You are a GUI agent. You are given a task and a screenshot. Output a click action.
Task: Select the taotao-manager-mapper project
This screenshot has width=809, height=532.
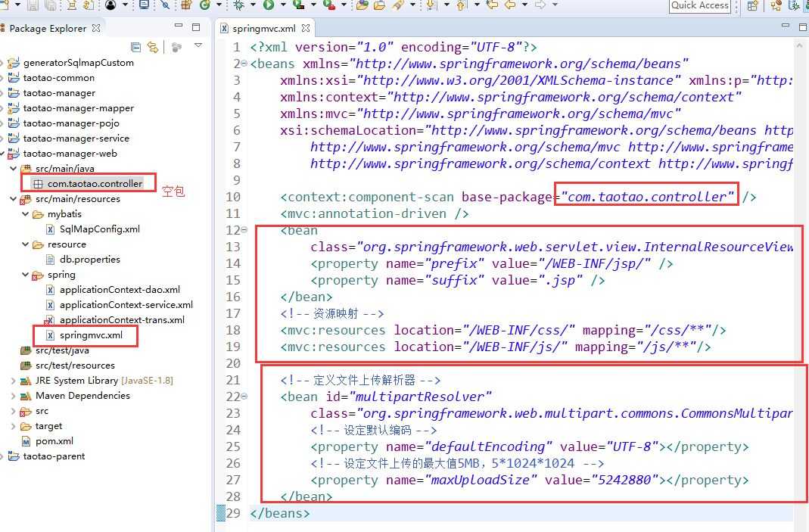click(79, 108)
